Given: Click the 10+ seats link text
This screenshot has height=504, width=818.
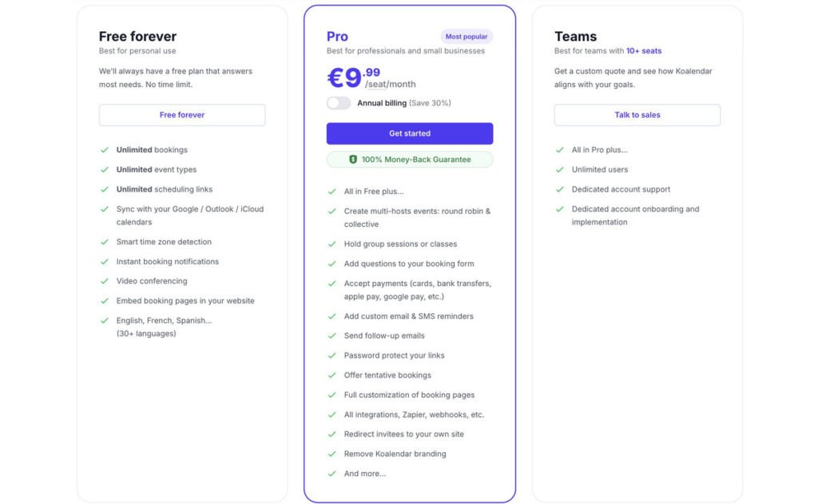Looking at the screenshot, I should [x=644, y=51].
